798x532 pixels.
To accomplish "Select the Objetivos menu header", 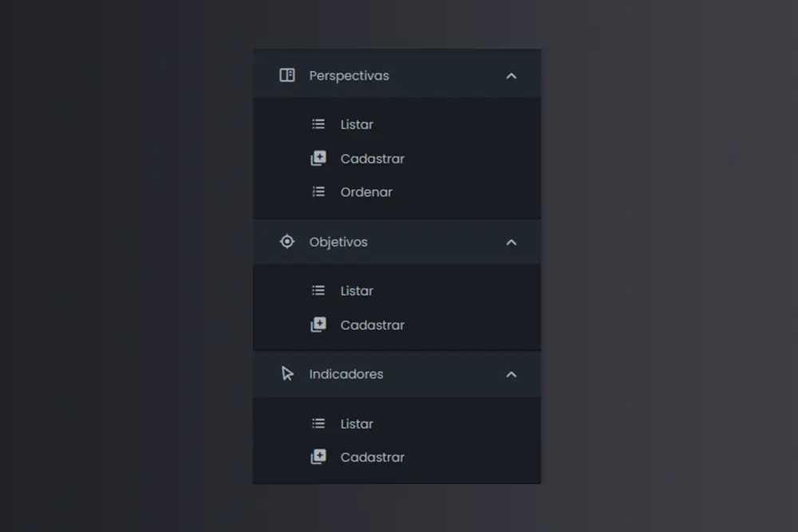I will point(338,242).
